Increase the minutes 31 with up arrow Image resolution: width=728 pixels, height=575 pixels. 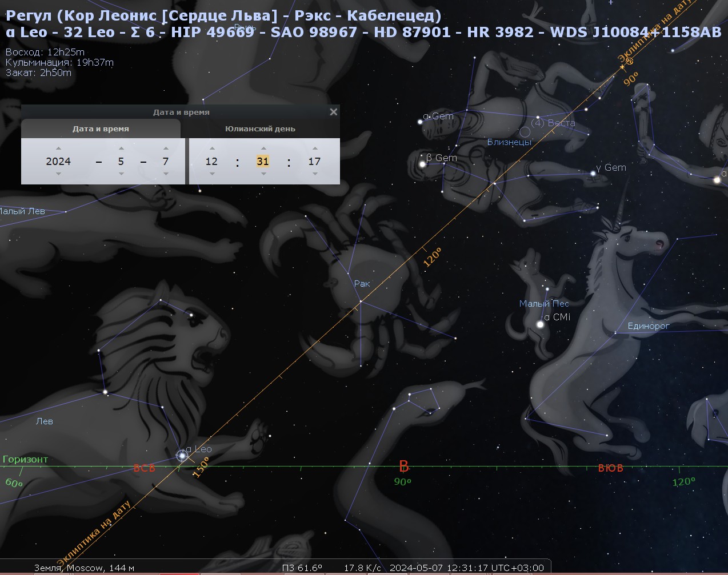tap(263, 148)
